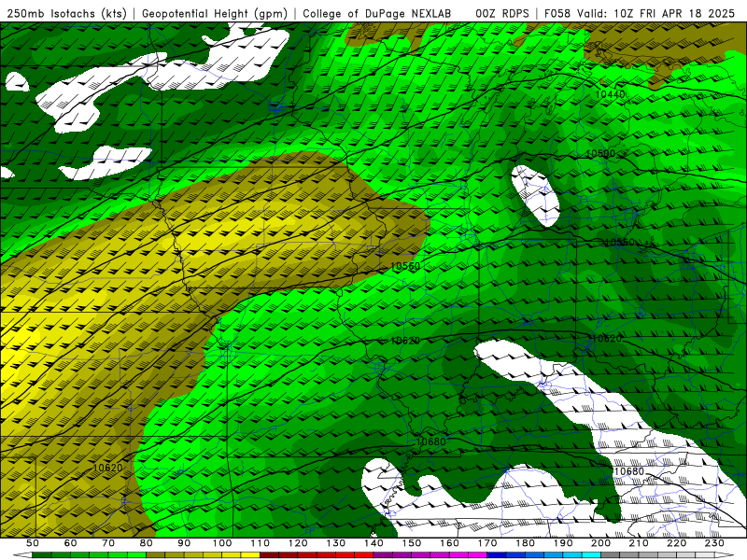Click the "Geopotential Height (gpm)" title text

[x=215, y=14]
